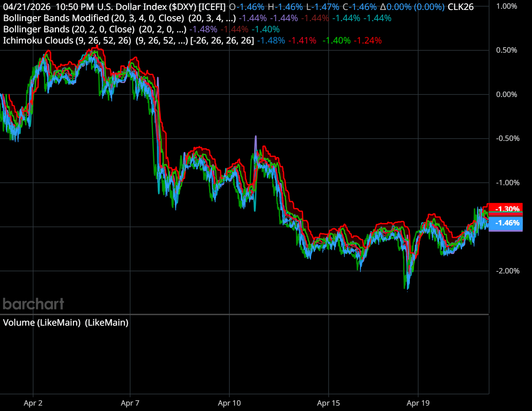Select the Apr 10 date on time axis
Image resolution: width=532 pixels, height=411 pixels.
pyautogui.click(x=229, y=403)
